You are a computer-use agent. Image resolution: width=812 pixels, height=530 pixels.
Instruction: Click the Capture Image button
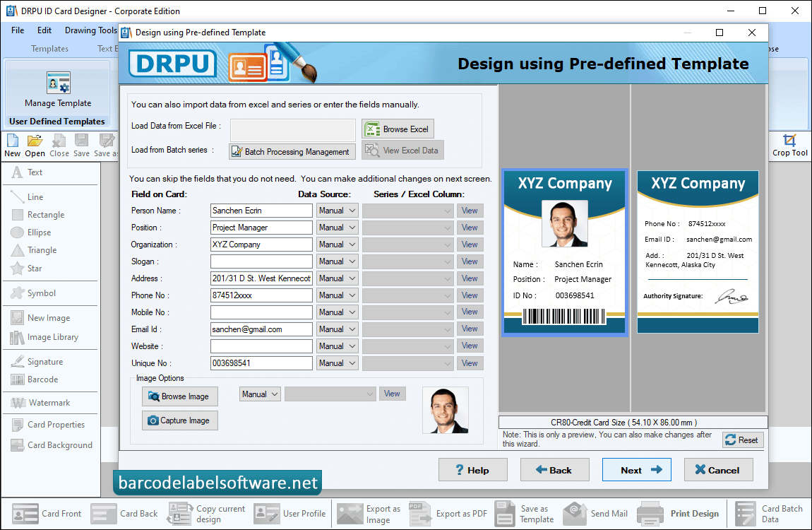coord(179,420)
